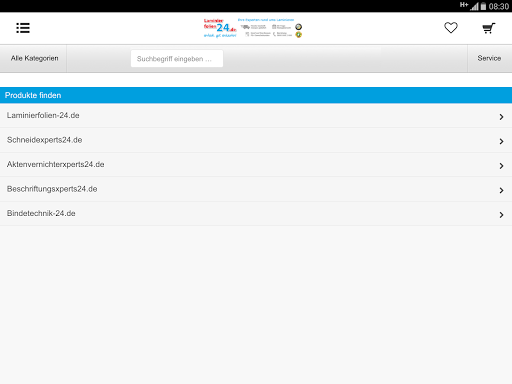Expand the Laminierfolien-24.de chevron arrow
Viewport: 512px width, 384px height.
pos(501,117)
